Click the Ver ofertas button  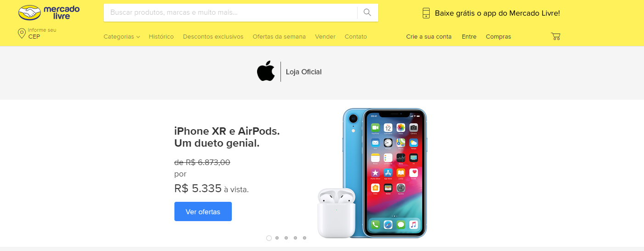[x=203, y=211]
